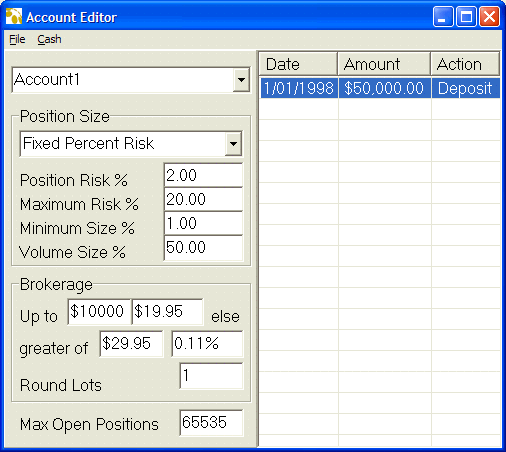Click the Position Risk % label
The width and height of the screenshot is (506, 452).
74,180
